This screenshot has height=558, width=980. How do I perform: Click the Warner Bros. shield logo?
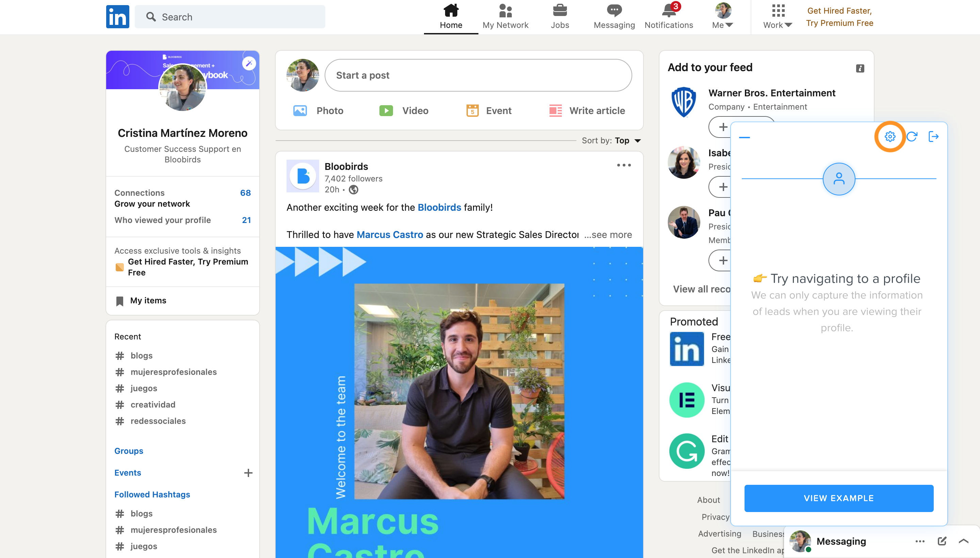[x=684, y=102]
